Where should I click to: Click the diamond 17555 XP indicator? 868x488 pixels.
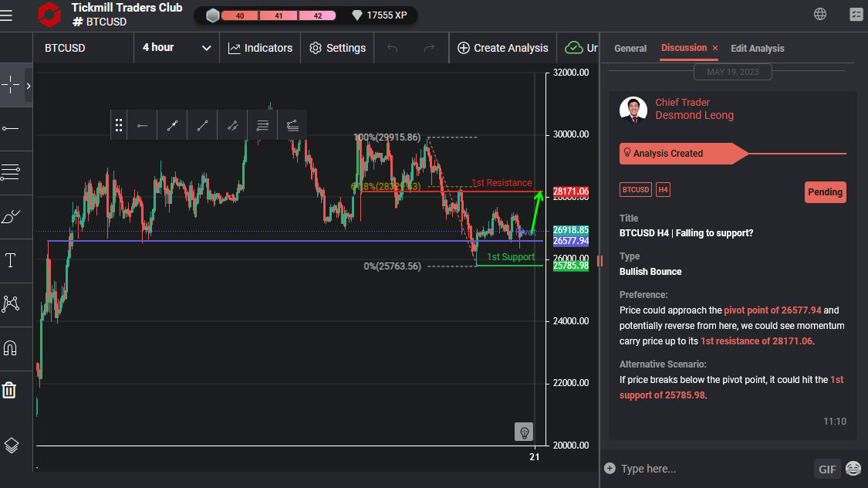pos(380,15)
